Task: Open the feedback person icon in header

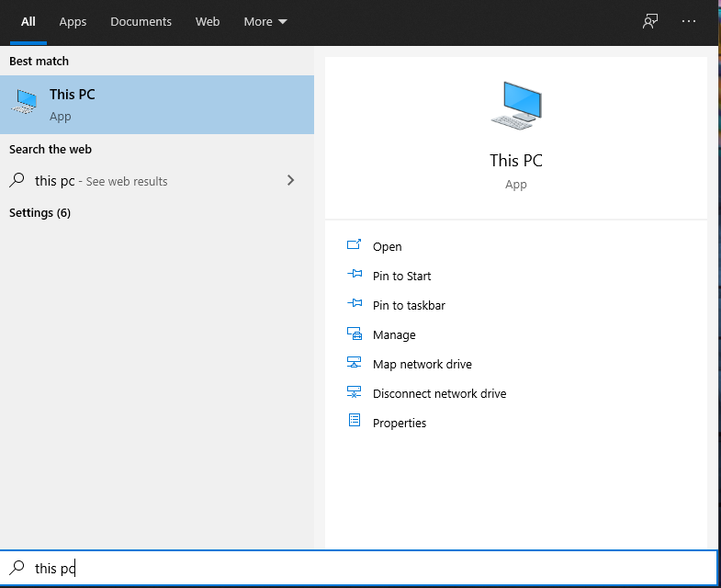Action: (x=650, y=21)
